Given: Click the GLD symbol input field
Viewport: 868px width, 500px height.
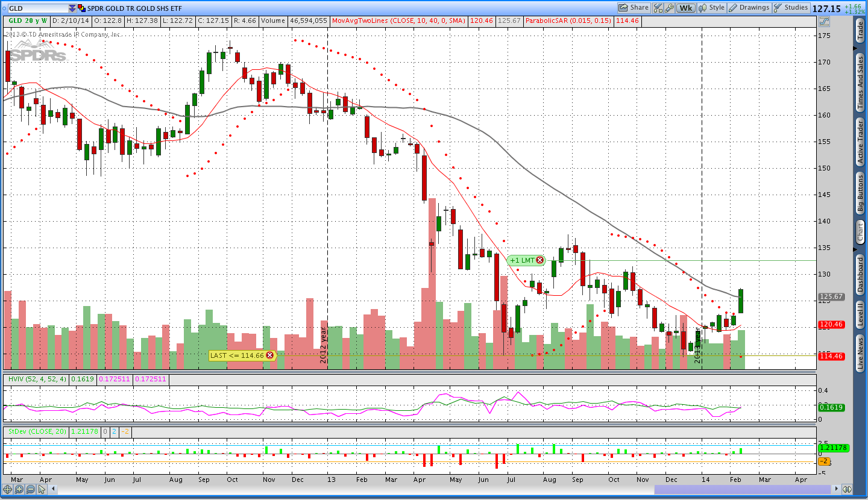Looking at the screenshot, I should point(38,8).
